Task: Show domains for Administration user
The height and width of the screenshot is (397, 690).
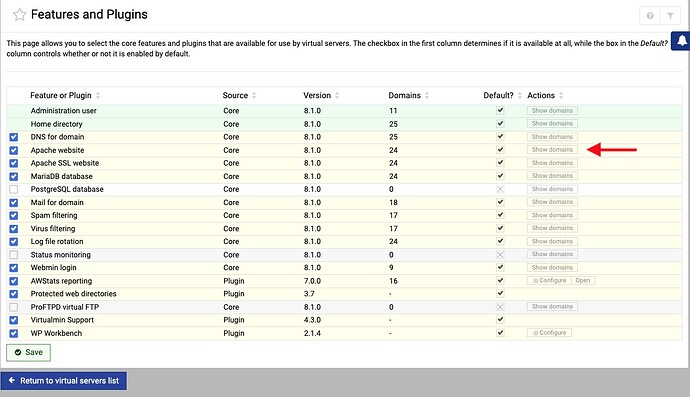Action: [552, 110]
